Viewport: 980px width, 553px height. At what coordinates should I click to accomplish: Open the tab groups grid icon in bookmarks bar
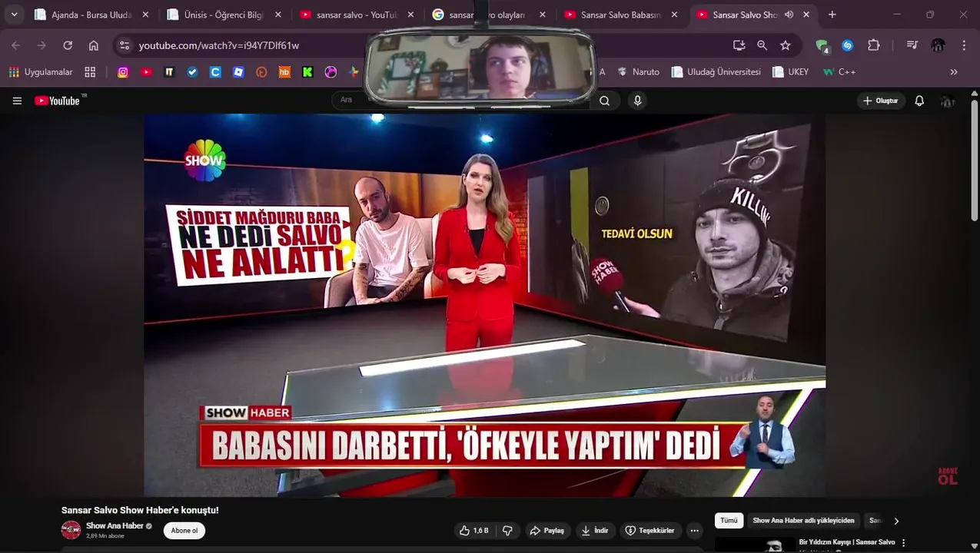tap(90, 72)
